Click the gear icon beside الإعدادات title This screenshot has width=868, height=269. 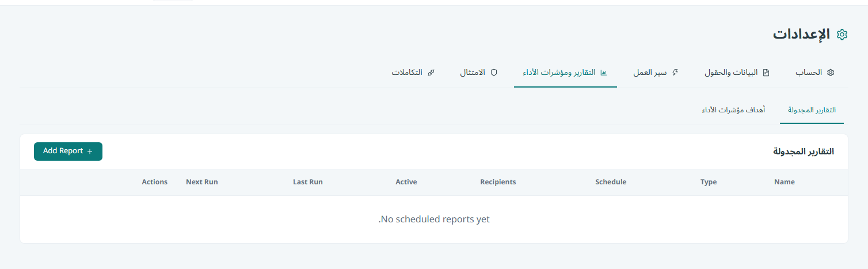pyautogui.click(x=842, y=35)
